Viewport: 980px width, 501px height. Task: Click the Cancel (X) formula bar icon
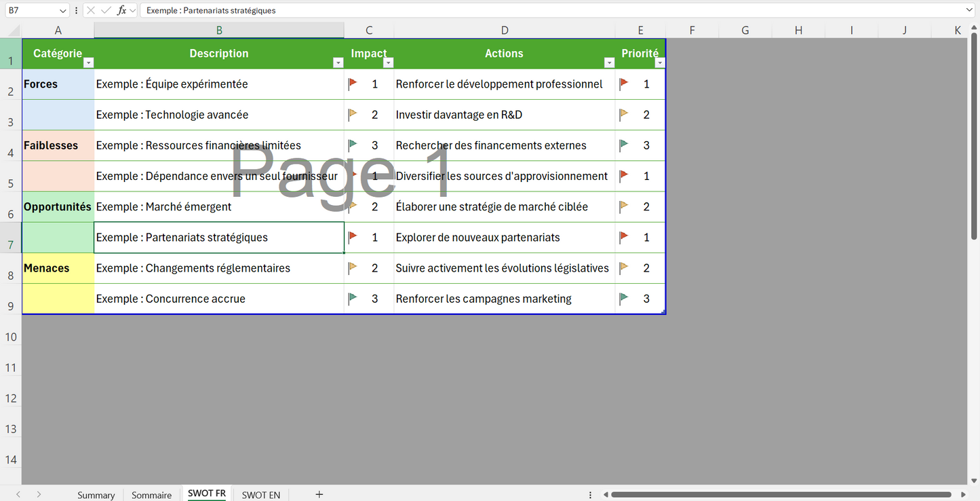(91, 10)
